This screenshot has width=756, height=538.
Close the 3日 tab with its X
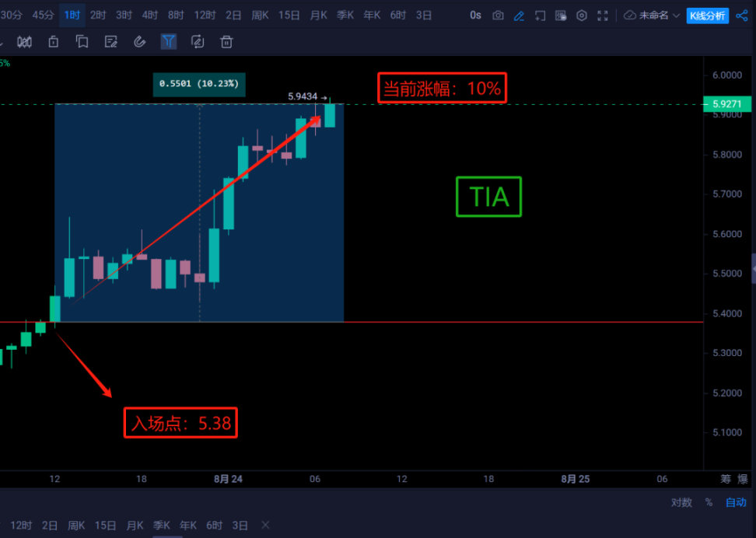264,526
